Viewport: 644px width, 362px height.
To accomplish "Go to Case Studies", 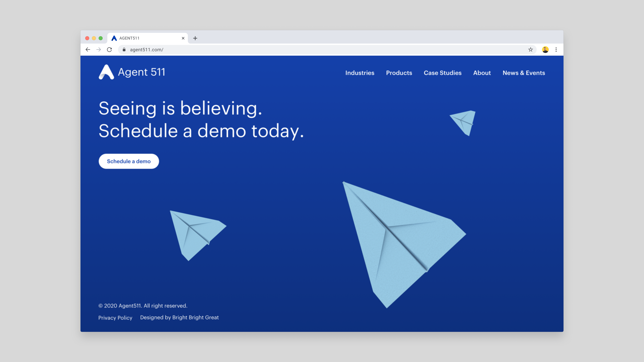I will pyautogui.click(x=443, y=73).
